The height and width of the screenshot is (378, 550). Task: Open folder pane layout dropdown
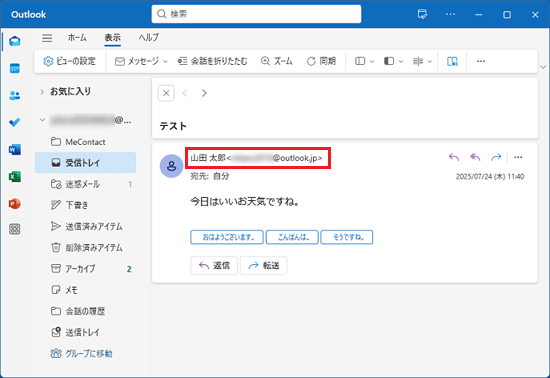(364, 61)
